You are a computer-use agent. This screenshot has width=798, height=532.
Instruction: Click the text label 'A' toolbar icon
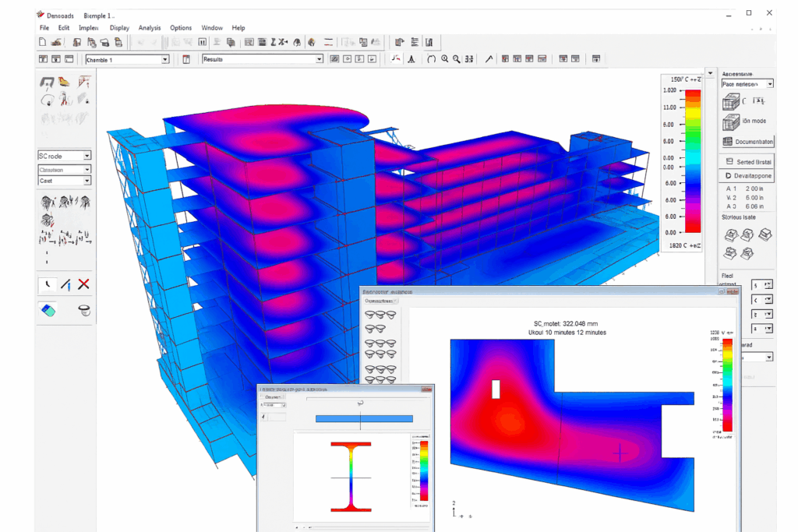[411, 59]
